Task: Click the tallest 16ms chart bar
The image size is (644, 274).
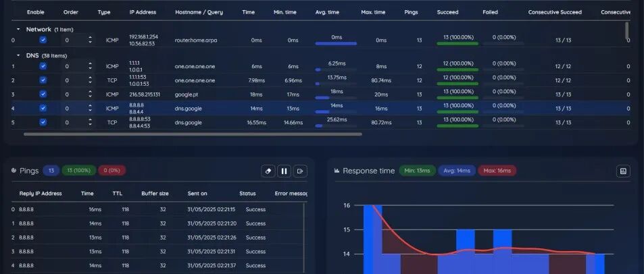Action: [372, 240]
